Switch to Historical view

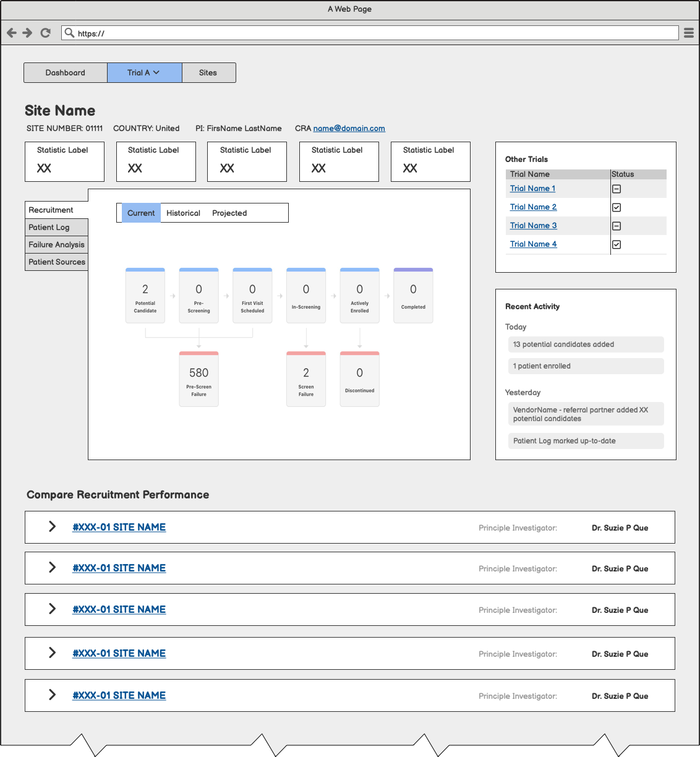183,213
